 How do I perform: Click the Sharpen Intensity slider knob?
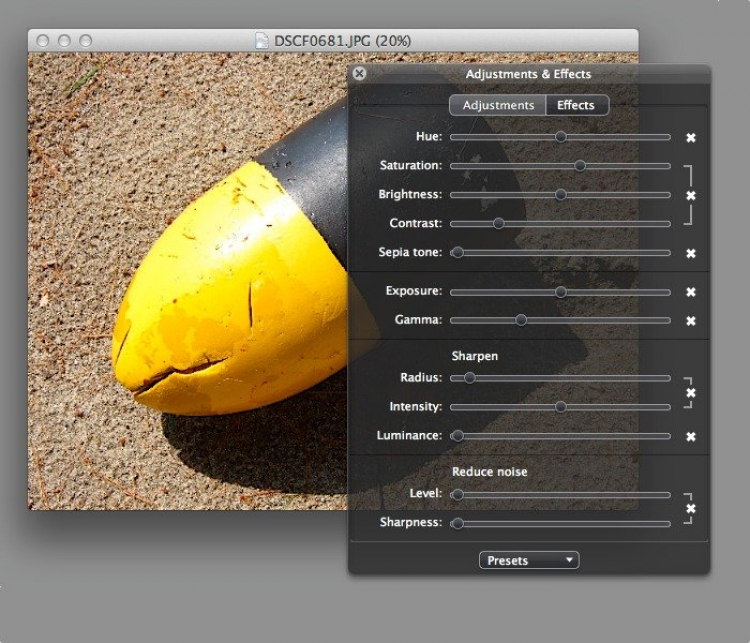tap(561, 407)
